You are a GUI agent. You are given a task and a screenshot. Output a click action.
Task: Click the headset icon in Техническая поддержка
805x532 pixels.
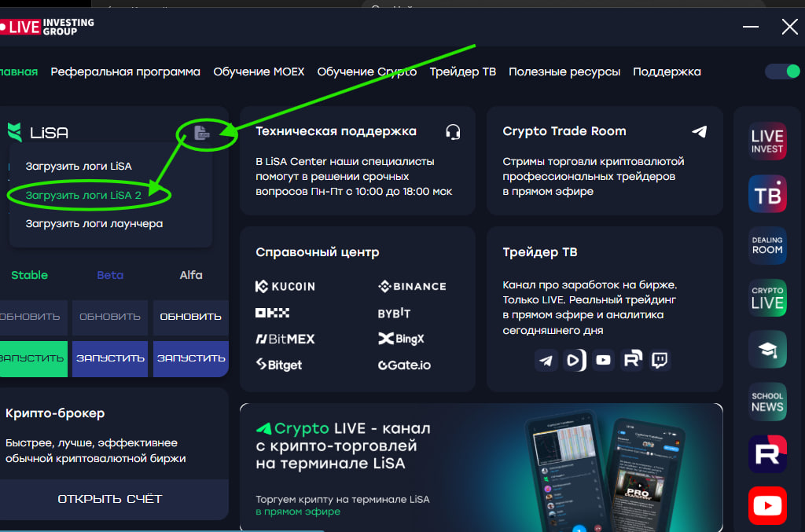tap(453, 132)
